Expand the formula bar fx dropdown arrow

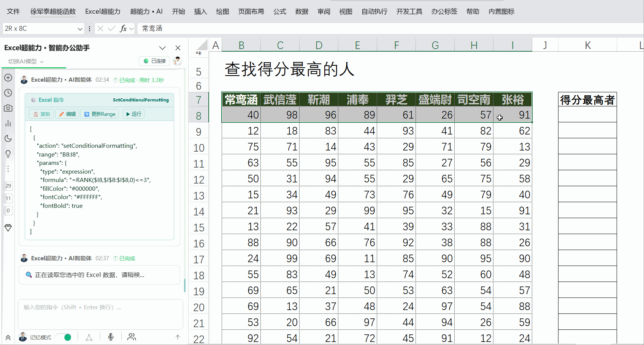point(131,28)
